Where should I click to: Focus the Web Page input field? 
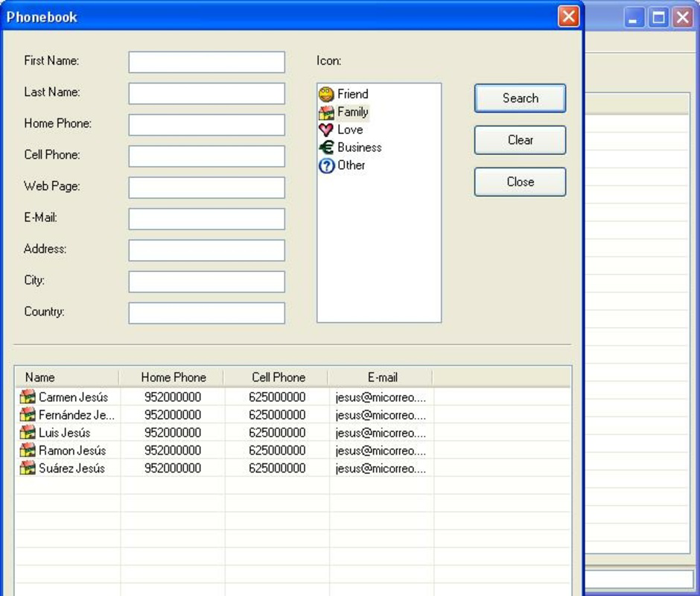[x=207, y=188]
